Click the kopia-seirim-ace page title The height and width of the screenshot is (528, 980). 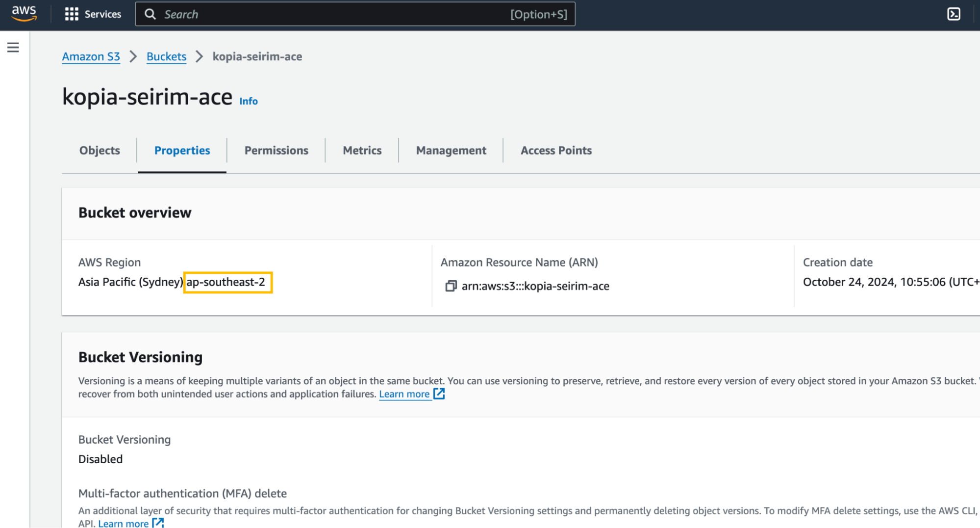[x=148, y=97]
